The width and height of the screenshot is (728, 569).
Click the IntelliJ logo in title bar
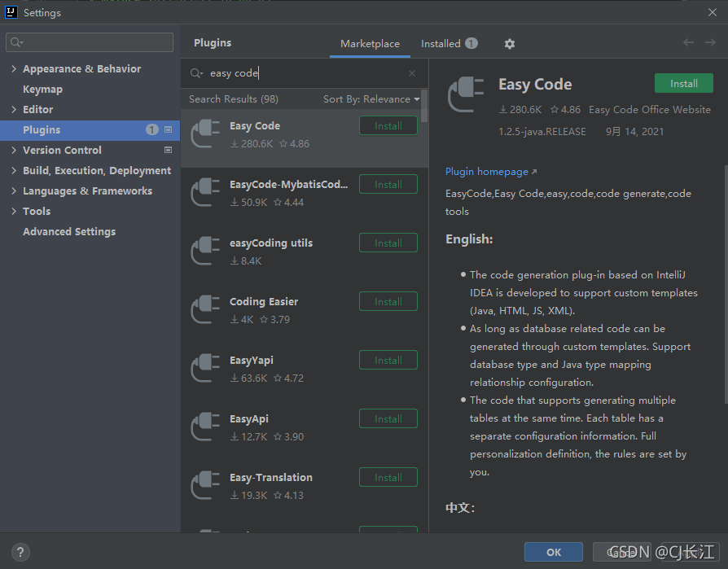[11, 12]
